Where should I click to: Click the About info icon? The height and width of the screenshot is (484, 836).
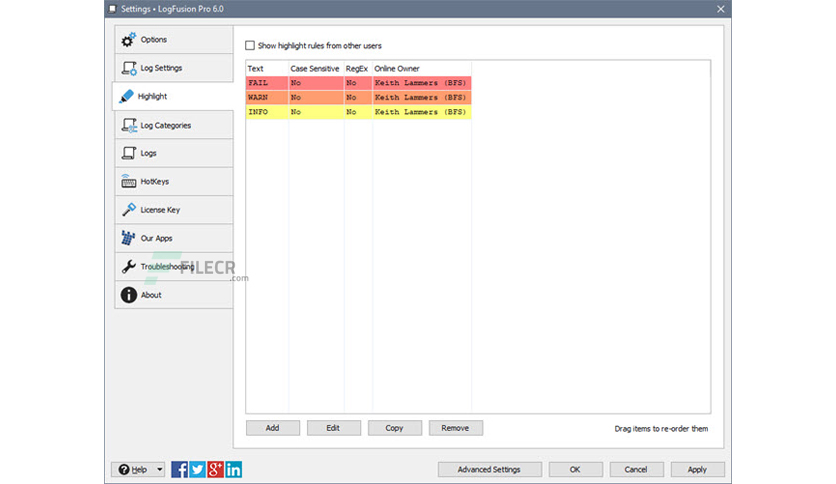tap(128, 295)
